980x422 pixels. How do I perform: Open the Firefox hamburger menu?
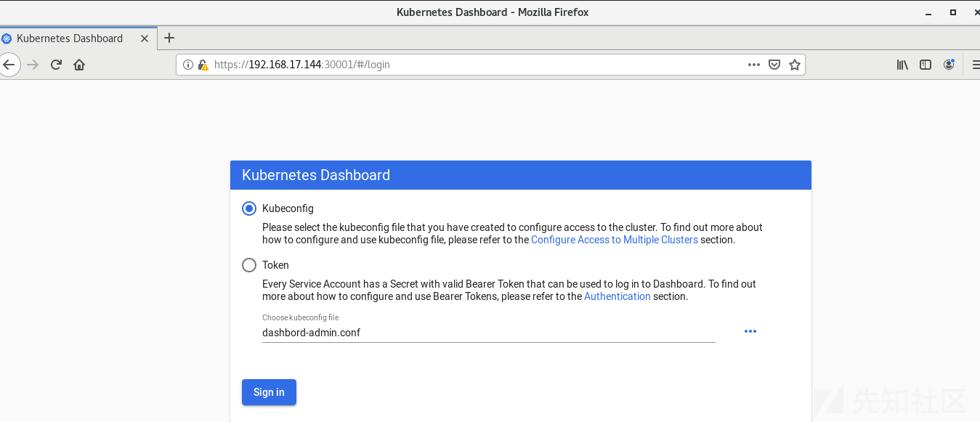pyautogui.click(x=976, y=65)
